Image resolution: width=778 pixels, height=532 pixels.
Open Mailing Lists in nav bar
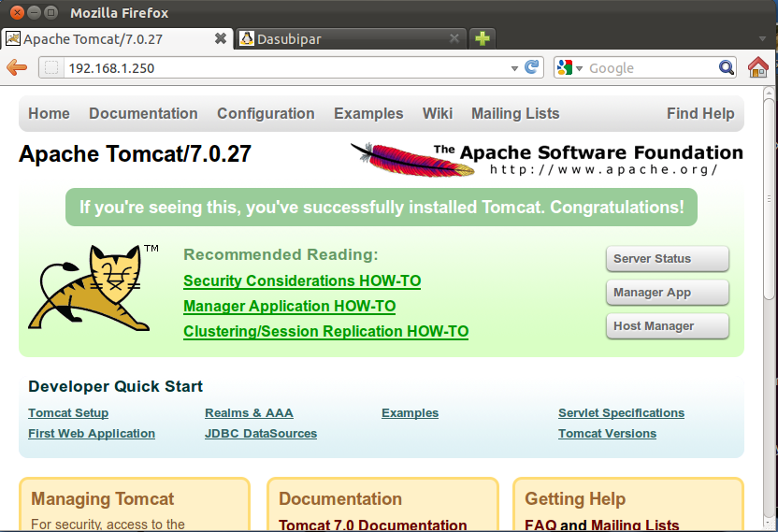(515, 114)
